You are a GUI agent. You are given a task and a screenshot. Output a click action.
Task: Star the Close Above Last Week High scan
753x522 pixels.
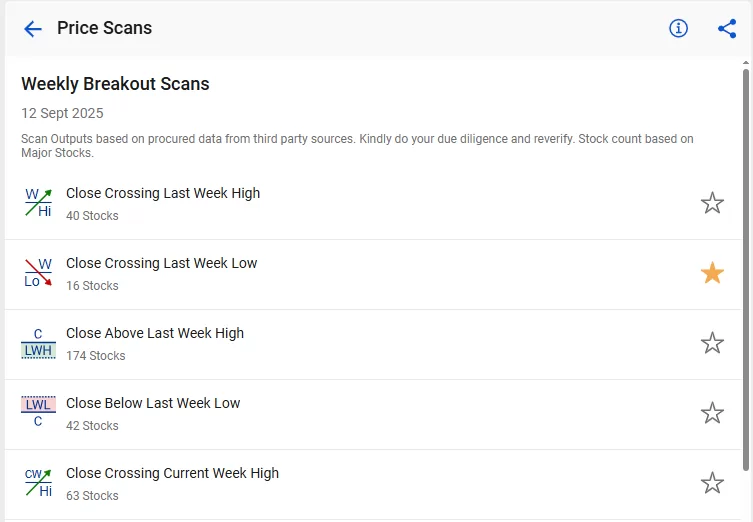[712, 343]
